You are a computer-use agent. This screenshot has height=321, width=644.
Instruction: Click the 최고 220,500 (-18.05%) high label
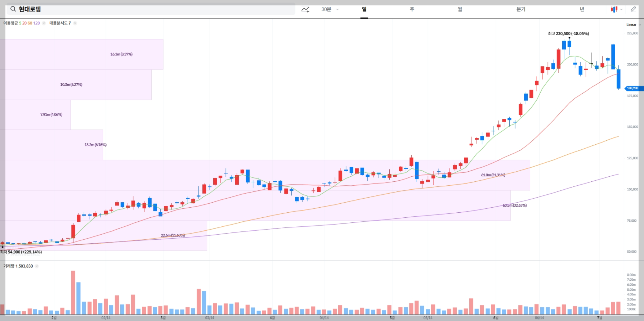pyautogui.click(x=568, y=33)
